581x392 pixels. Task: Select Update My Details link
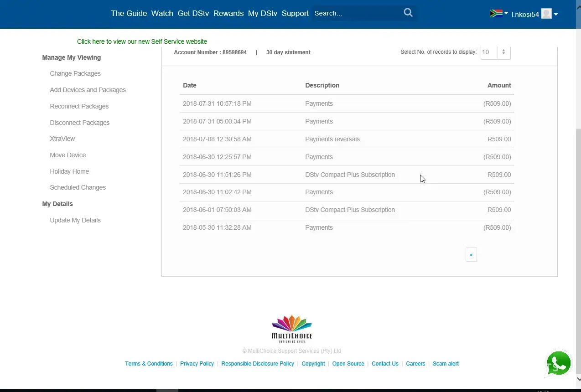click(x=75, y=220)
